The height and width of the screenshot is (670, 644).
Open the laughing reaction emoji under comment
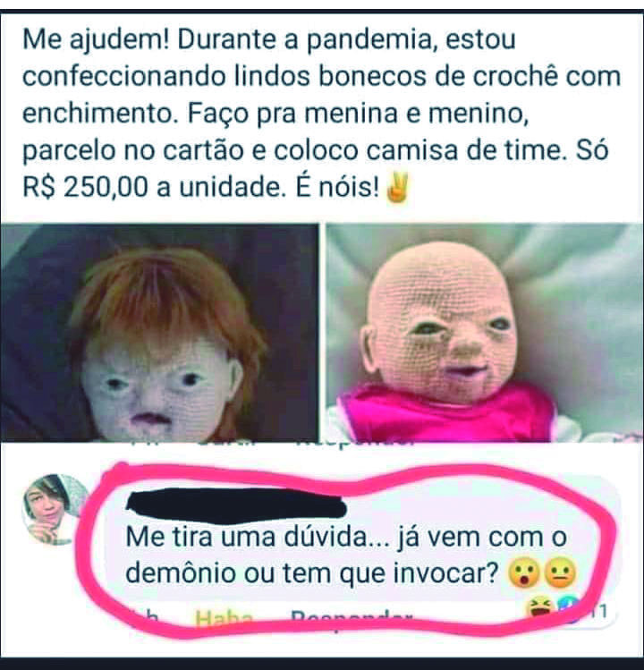539,606
